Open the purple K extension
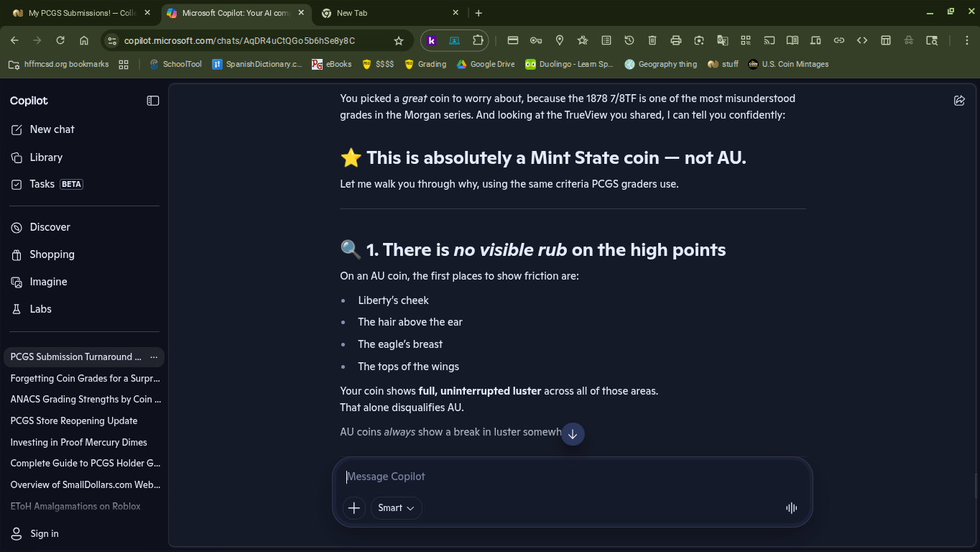The width and height of the screenshot is (980, 552). 431,40
